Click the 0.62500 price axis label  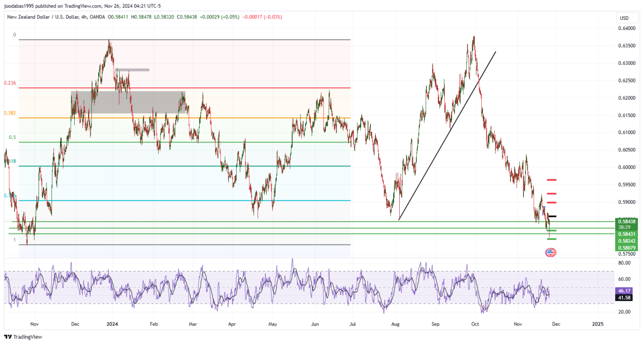tap(627, 80)
